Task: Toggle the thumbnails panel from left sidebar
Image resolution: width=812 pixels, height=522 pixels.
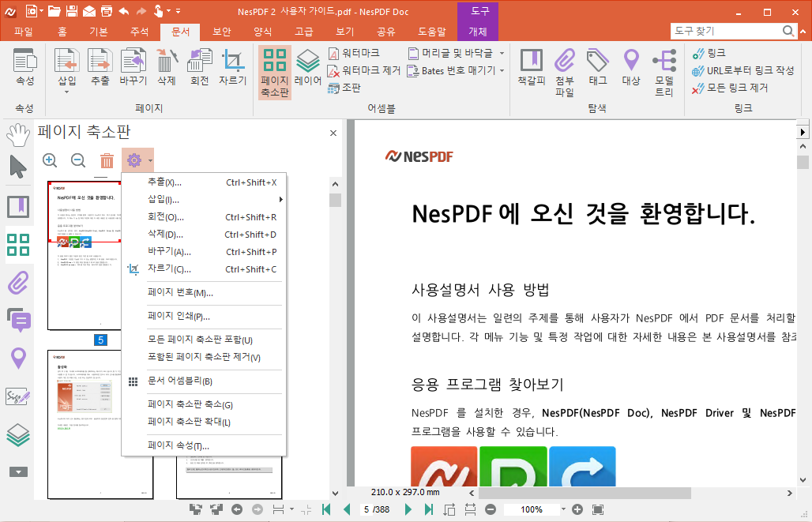Action: (x=17, y=245)
